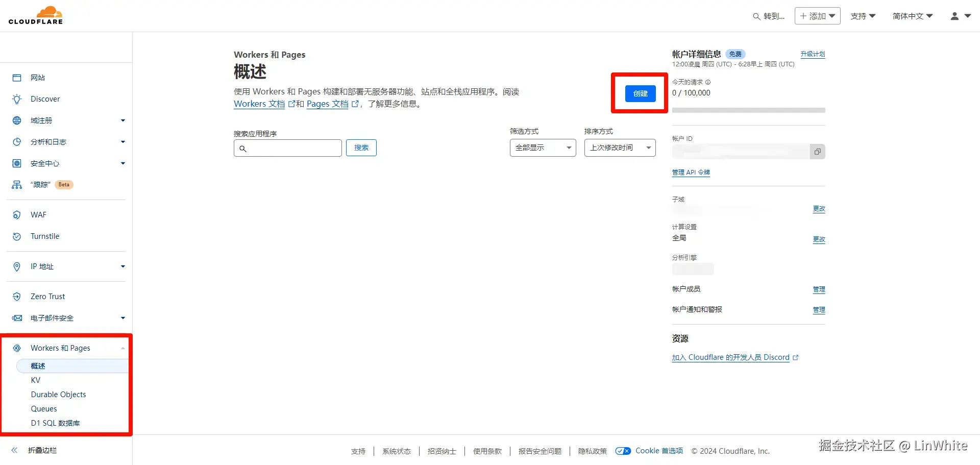Click the 网站 sidebar icon
The width and height of the screenshot is (980, 465).
[16, 77]
